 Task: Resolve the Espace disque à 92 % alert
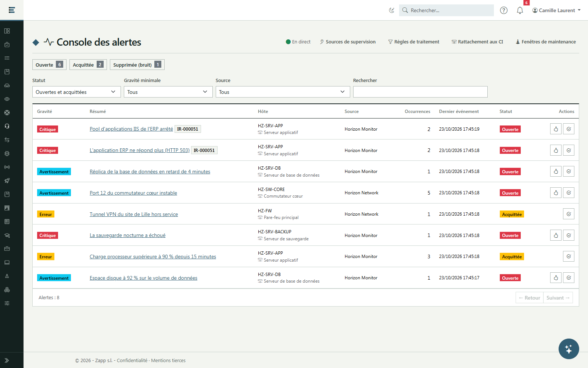pos(569,278)
